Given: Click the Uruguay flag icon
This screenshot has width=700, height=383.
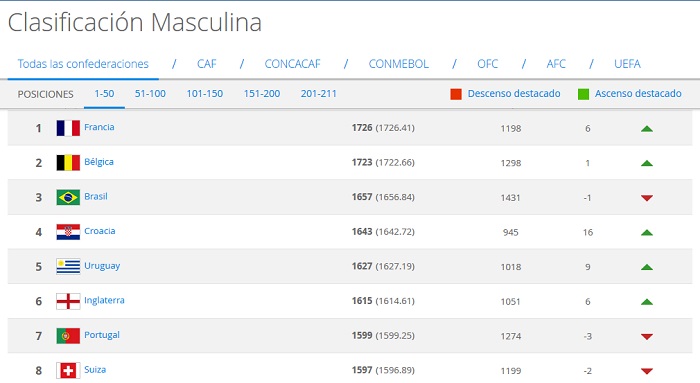Looking at the screenshot, I should coord(68,266).
